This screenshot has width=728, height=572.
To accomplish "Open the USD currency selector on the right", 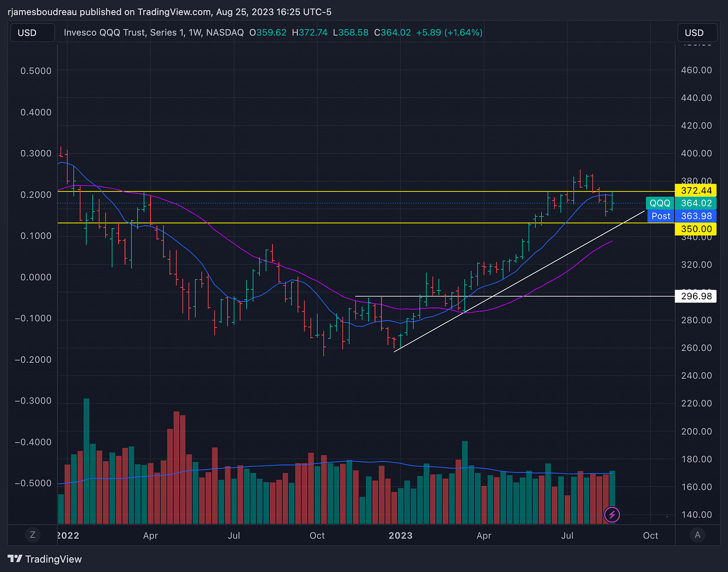I will coord(698,32).
